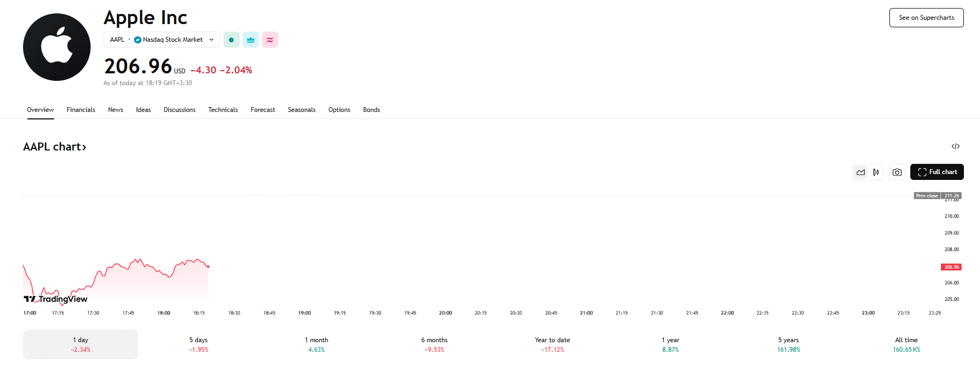
Task: Open the AAPL Nasdaq Stock Market dropdown
Action: coord(162,40)
